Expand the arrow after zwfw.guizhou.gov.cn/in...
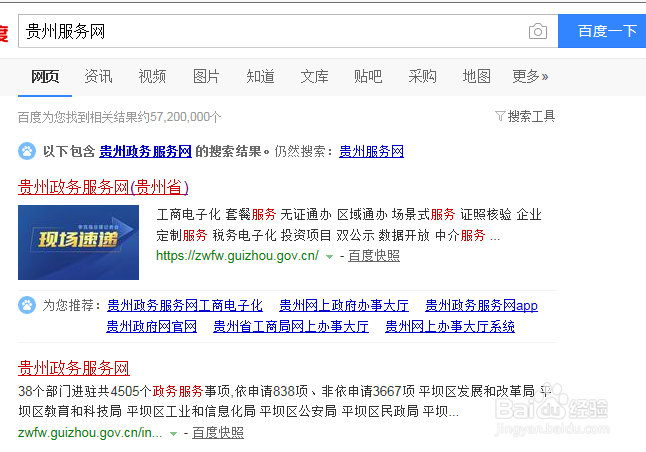This screenshot has height=452, width=646. click(x=173, y=433)
